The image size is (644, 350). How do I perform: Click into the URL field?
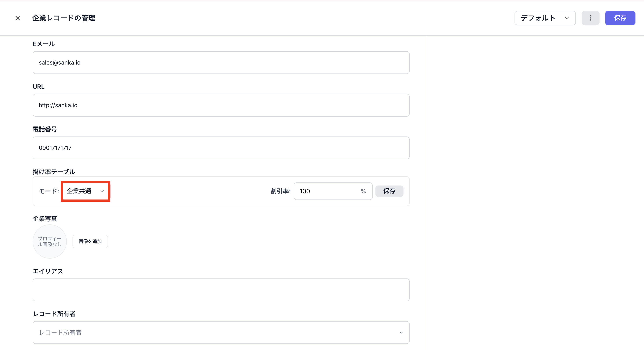click(x=221, y=105)
